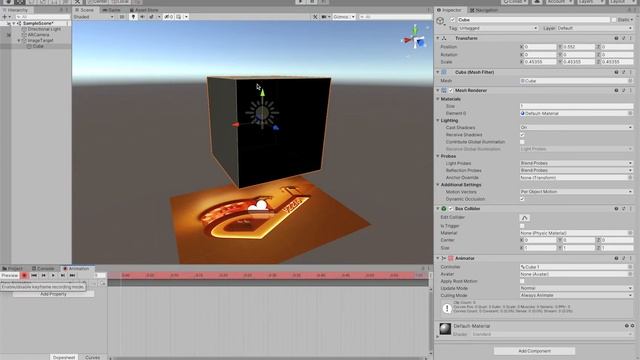Click Position Y field
The width and height of the screenshot is (640, 360).
tap(578, 47)
